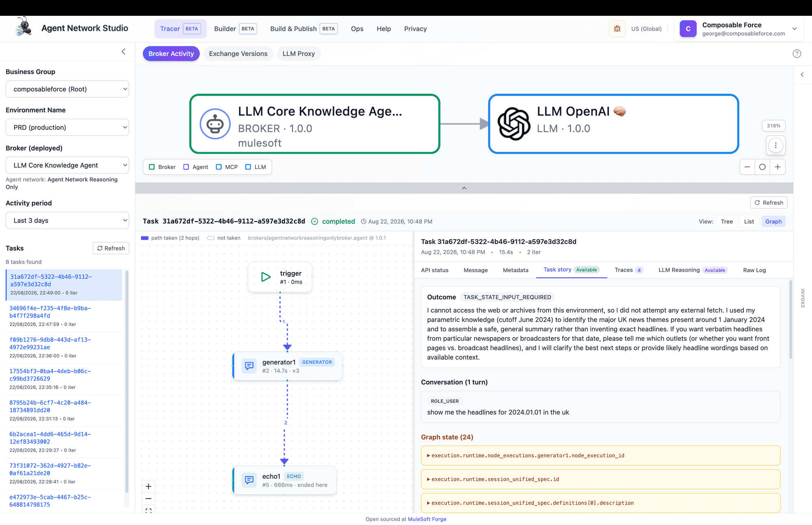Click the brain emoji on LLM OpenAI
This screenshot has height=525, width=812.
click(x=620, y=111)
